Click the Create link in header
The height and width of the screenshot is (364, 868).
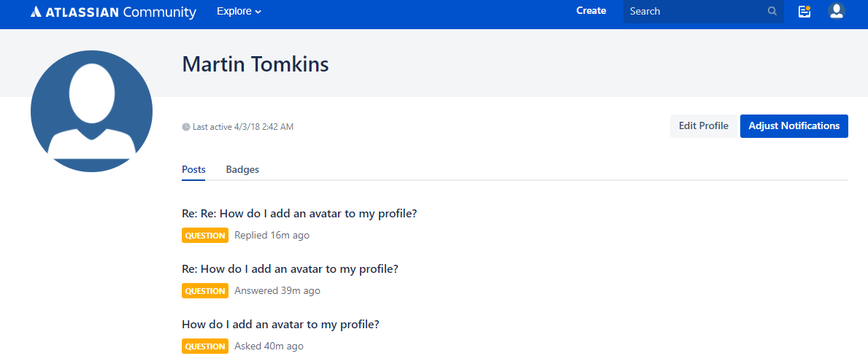tap(591, 11)
